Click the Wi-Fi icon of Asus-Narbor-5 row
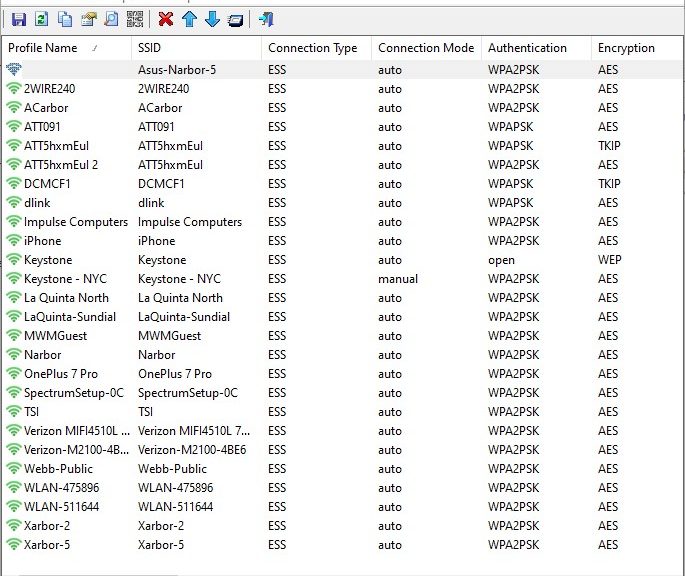 tap(14, 69)
